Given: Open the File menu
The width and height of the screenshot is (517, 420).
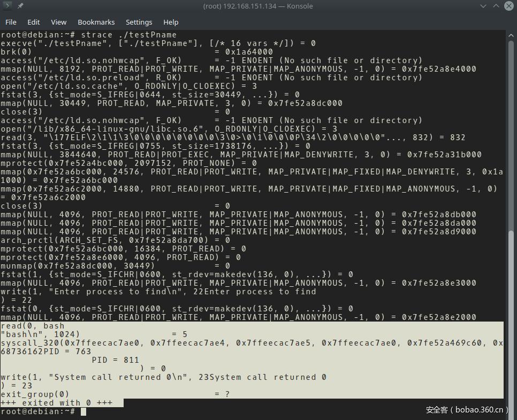Looking at the screenshot, I should 11,22.
